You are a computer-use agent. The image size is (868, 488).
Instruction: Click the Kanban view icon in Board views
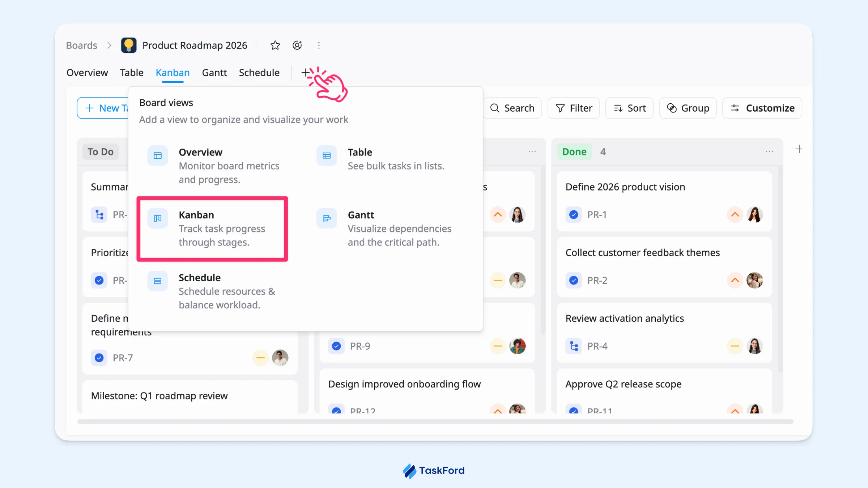[158, 218]
